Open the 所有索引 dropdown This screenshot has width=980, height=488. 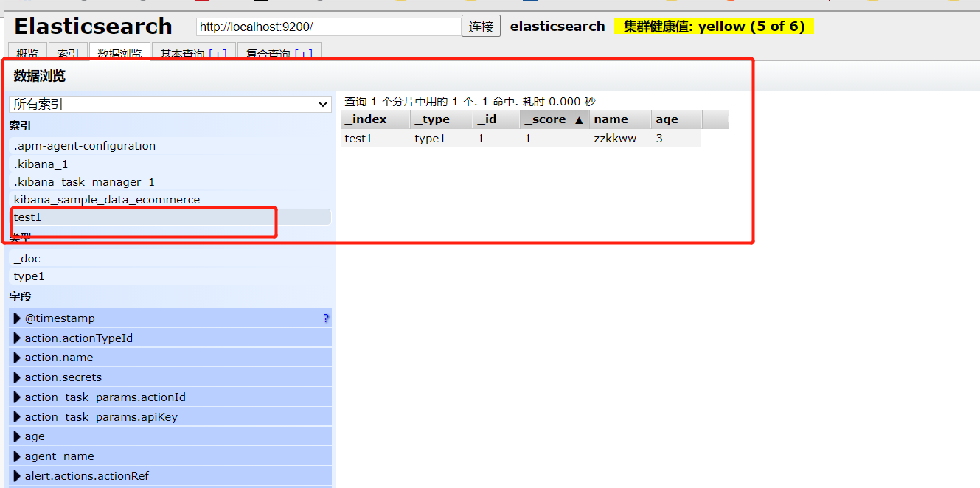tap(170, 105)
